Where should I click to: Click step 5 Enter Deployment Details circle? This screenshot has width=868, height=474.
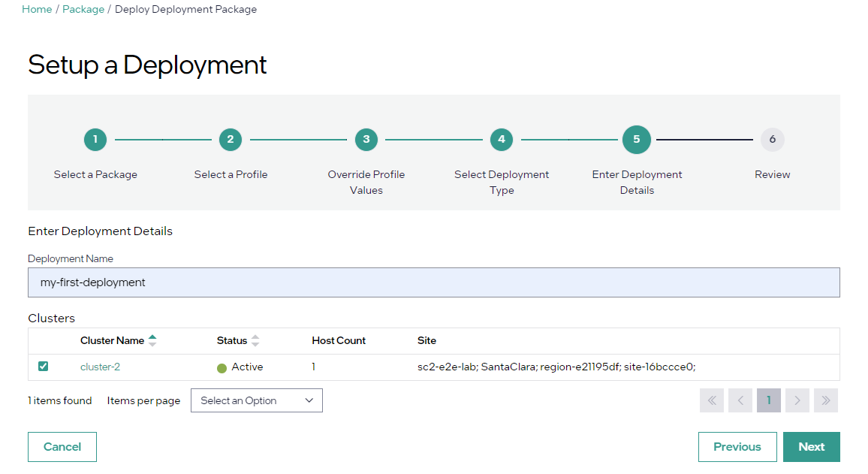[x=636, y=139]
